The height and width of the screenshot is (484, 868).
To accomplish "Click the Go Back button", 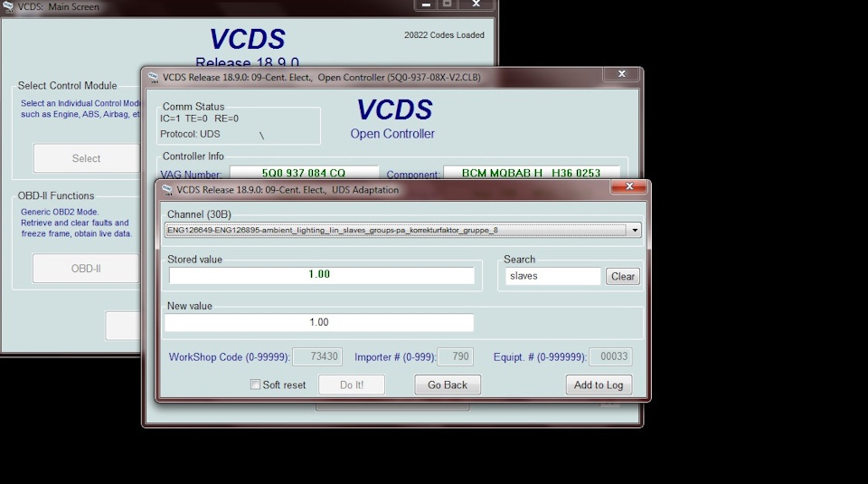I will point(448,384).
